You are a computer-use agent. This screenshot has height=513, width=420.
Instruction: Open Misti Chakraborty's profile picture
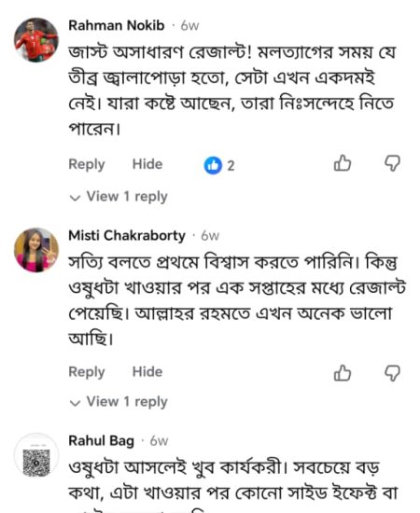[36, 250]
